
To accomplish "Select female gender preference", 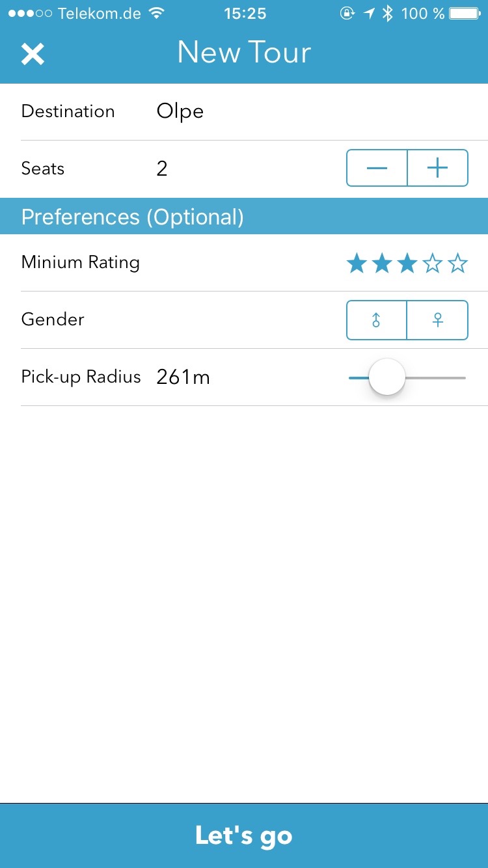I will coord(438,320).
